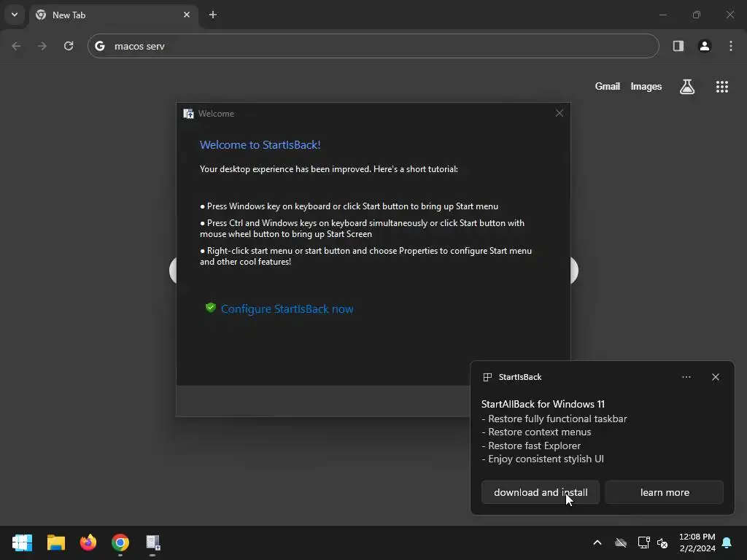The height and width of the screenshot is (560, 747).
Task: Open Chrome's three-dot menu
Action: 731,46
